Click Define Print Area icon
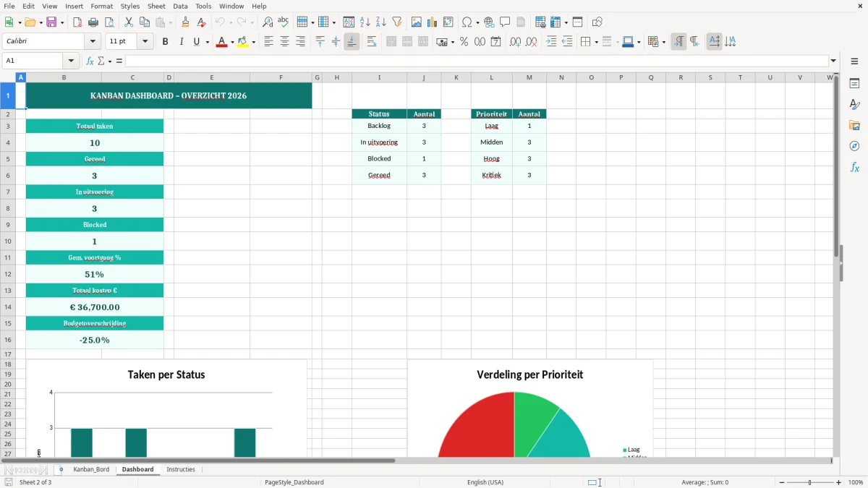The image size is (868, 488). click(x=540, y=22)
